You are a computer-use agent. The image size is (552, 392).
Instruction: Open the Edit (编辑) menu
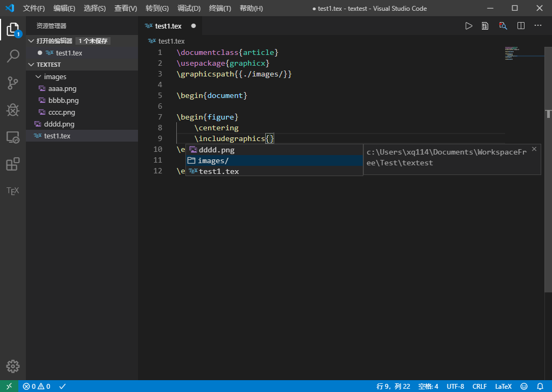tap(65, 9)
